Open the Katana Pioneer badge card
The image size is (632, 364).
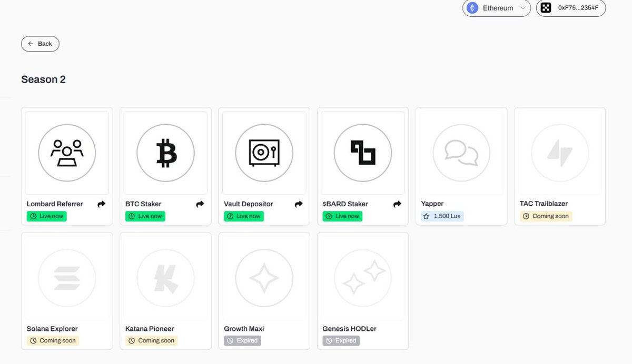165,291
